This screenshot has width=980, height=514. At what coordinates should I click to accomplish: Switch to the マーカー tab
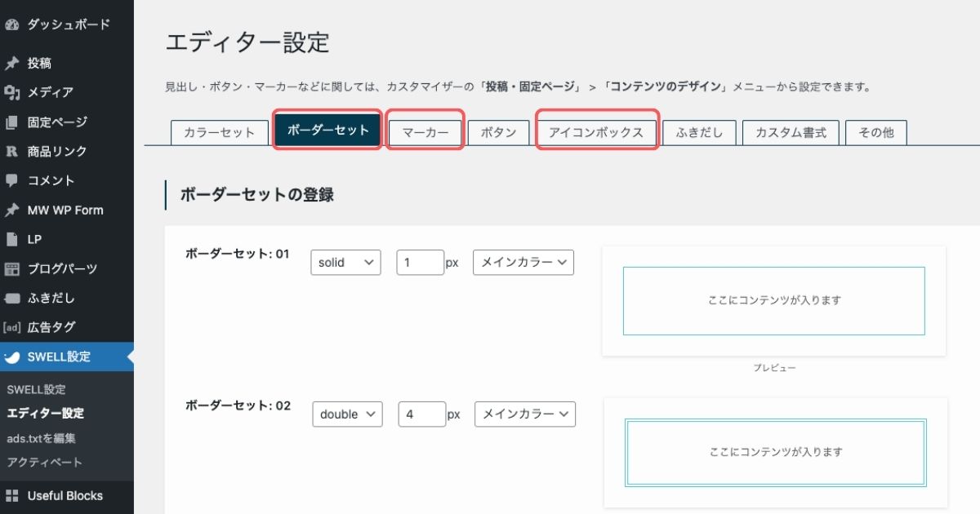pos(425,131)
